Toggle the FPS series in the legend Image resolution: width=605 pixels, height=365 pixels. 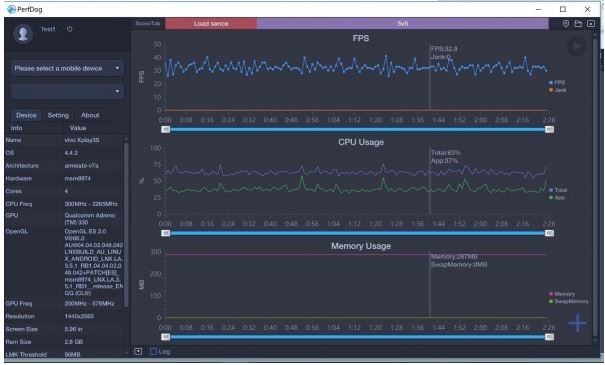pos(557,83)
